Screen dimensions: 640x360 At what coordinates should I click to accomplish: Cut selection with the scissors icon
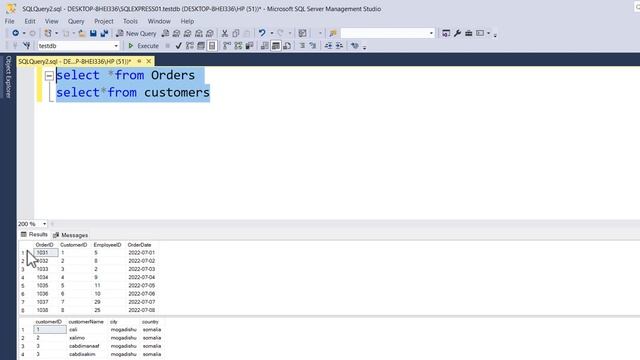click(224, 33)
